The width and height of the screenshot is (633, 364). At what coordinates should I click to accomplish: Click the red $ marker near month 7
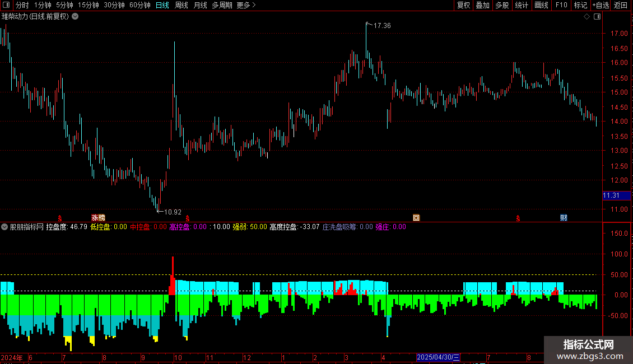point(60,218)
